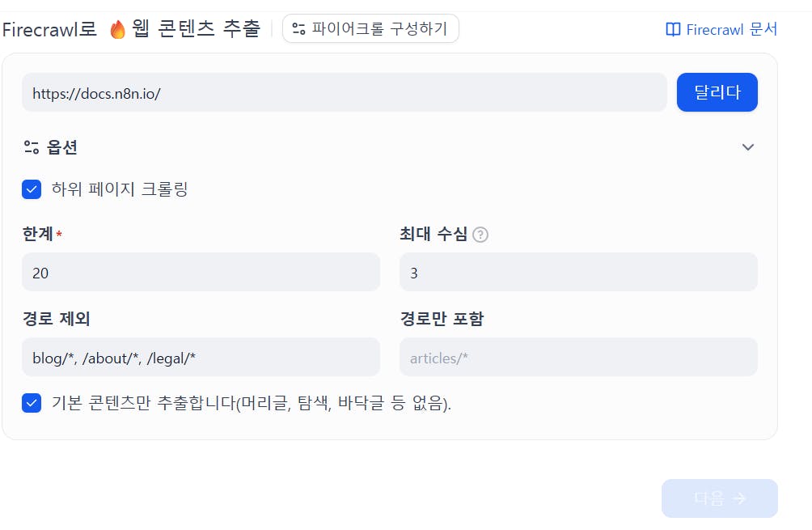The width and height of the screenshot is (812, 530).
Task: Collapse the 옵션 section chevron
Action: (x=748, y=147)
